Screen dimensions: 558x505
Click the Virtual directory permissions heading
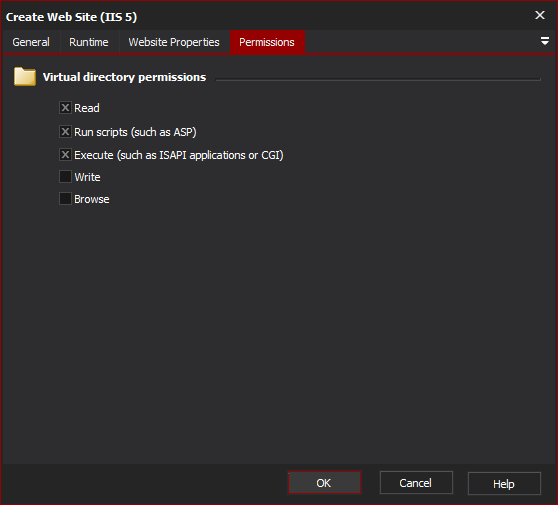point(124,77)
